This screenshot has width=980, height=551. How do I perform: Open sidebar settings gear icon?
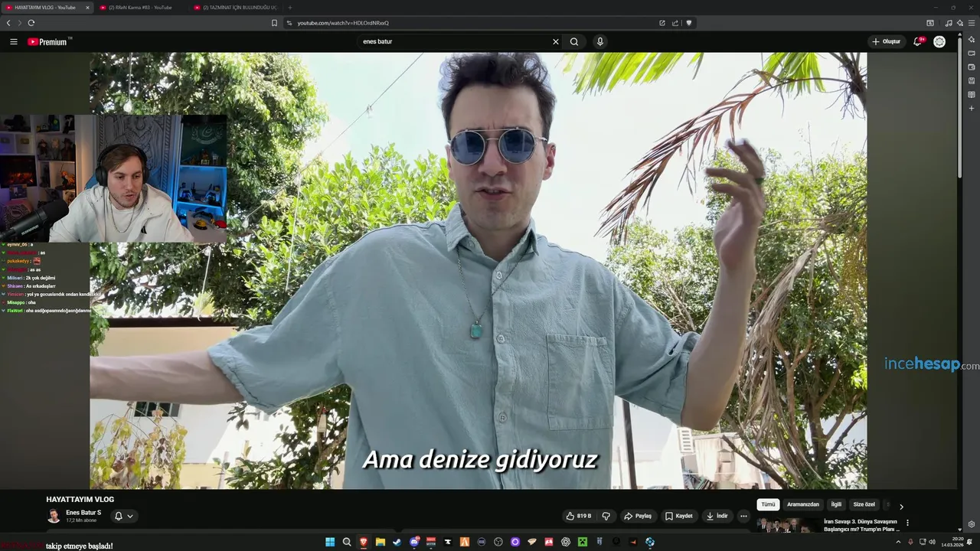(972, 524)
